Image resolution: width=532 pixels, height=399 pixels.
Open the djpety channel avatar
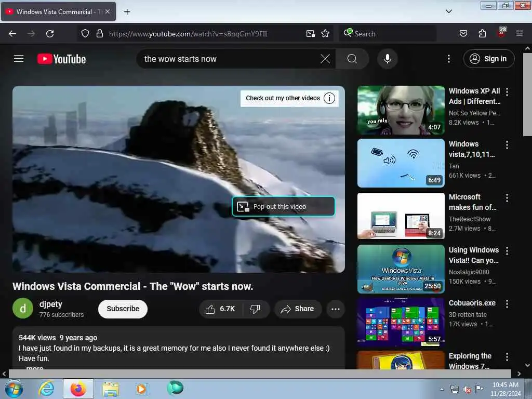coord(23,309)
